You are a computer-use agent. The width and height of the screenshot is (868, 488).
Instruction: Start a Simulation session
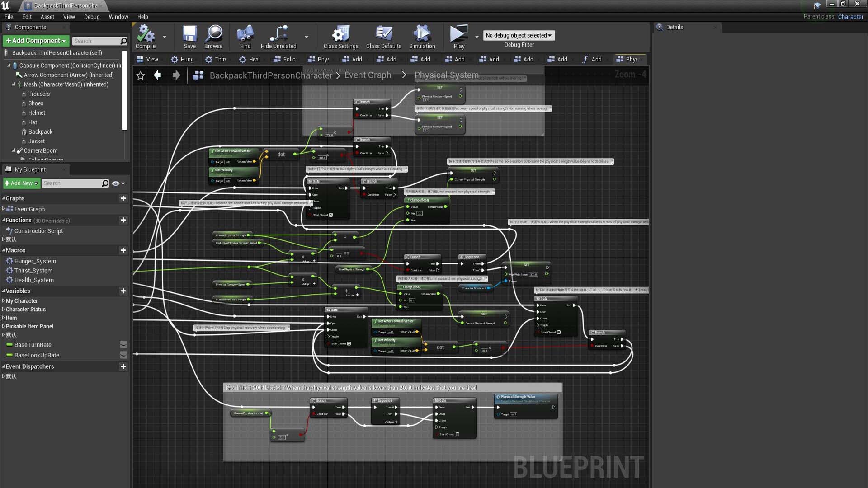(421, 37)
